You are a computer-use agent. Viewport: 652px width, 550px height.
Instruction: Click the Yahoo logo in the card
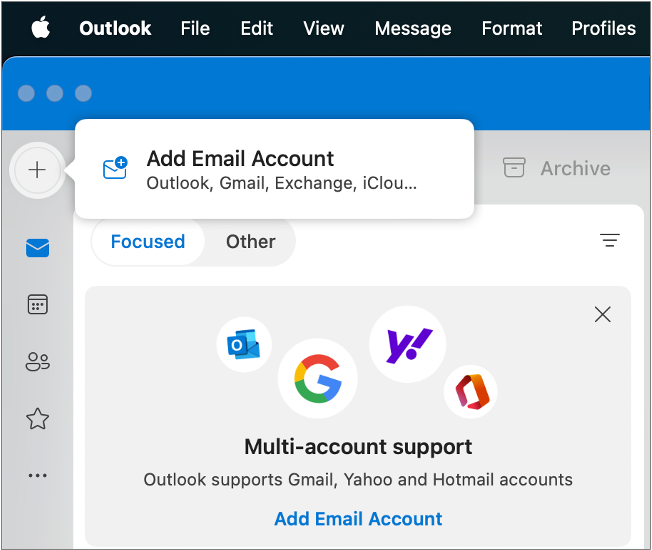click(x=408, y=344)
